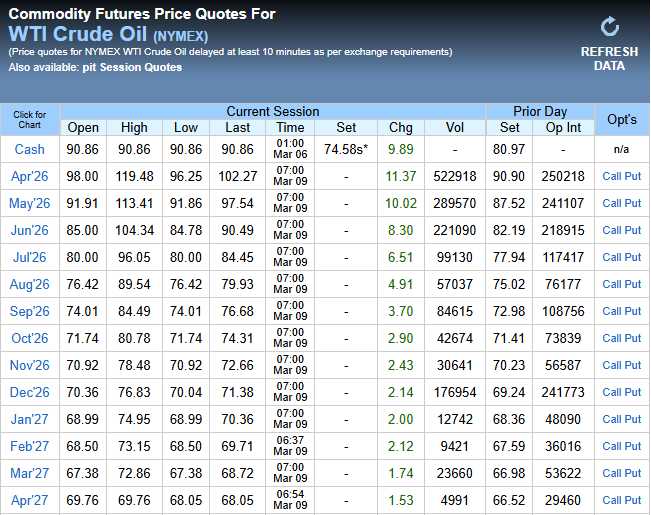Open the pit Session Quotes link
Screen dimensions: 651x515
147,67
